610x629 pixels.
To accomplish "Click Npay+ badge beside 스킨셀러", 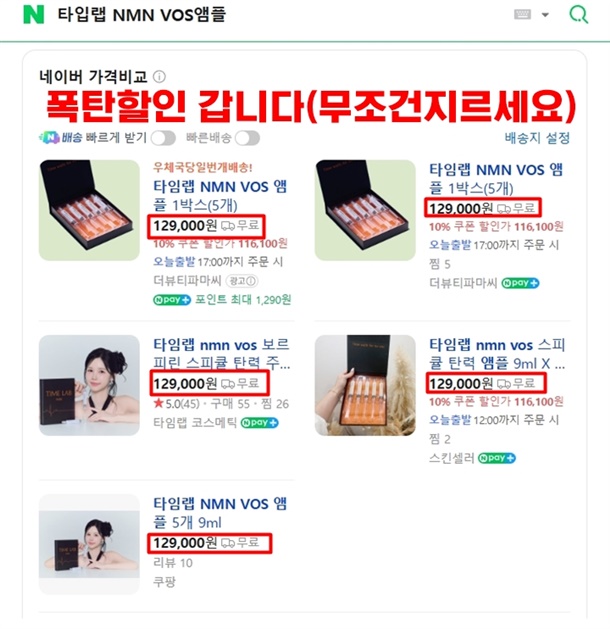I will tap(497, 458).
